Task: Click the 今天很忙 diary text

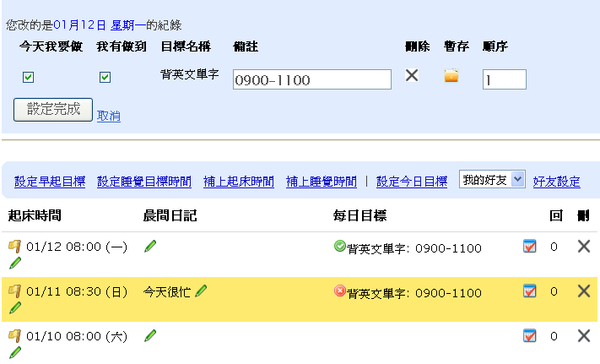Action: [x=167, y=292]
